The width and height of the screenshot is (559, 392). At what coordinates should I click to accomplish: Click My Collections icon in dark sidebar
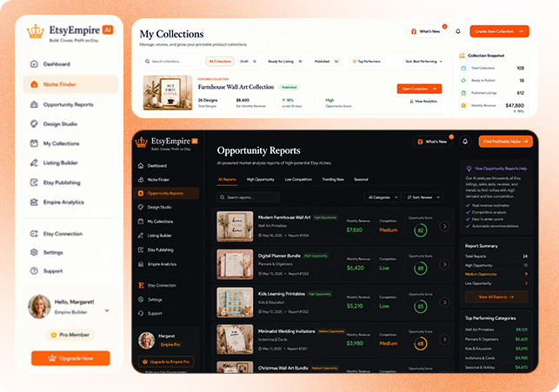pyautogui.click(x=141, y=222)
